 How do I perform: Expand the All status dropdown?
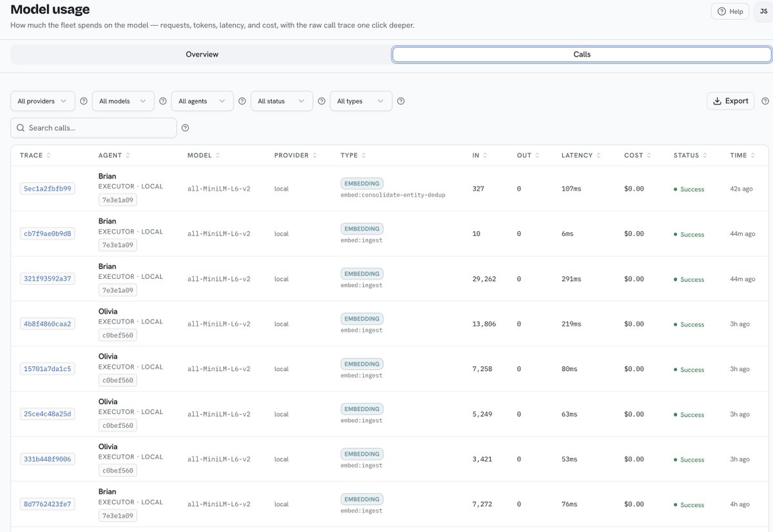(x=282, y=101)
